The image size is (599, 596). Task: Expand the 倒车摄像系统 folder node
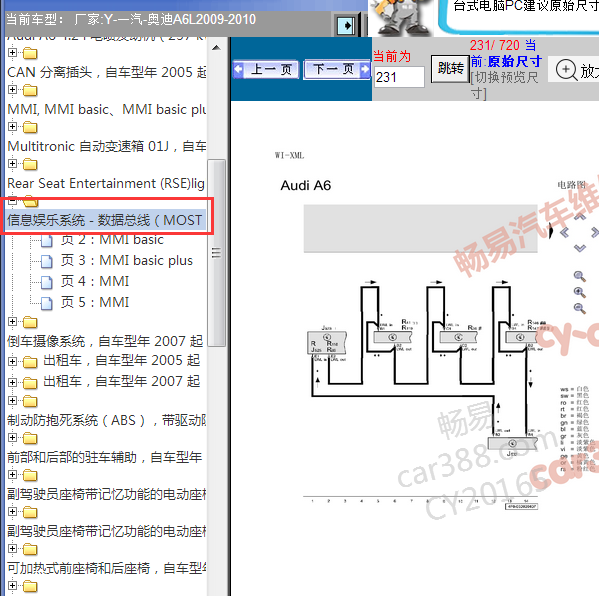(12, 321)
